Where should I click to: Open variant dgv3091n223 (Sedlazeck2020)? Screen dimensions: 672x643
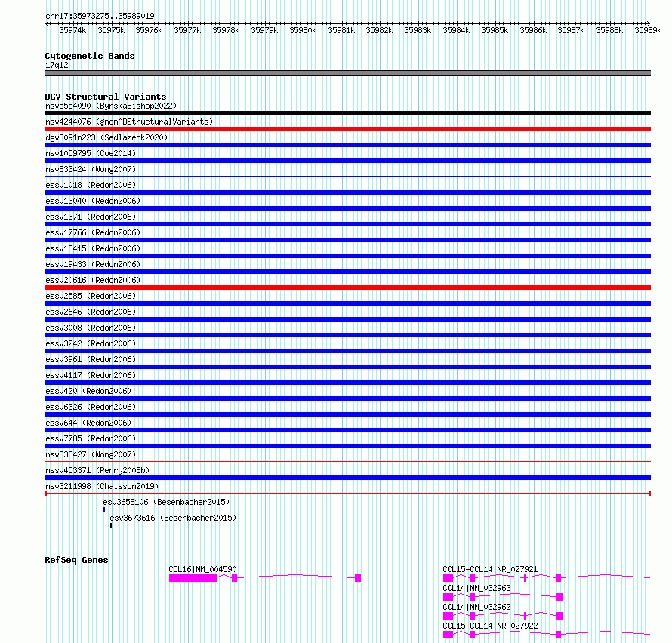(x=106, y=137)
